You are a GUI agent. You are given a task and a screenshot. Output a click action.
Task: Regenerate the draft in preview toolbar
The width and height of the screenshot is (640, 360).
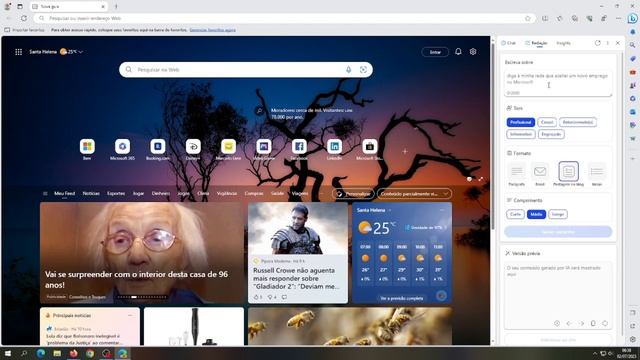(605, 323)
